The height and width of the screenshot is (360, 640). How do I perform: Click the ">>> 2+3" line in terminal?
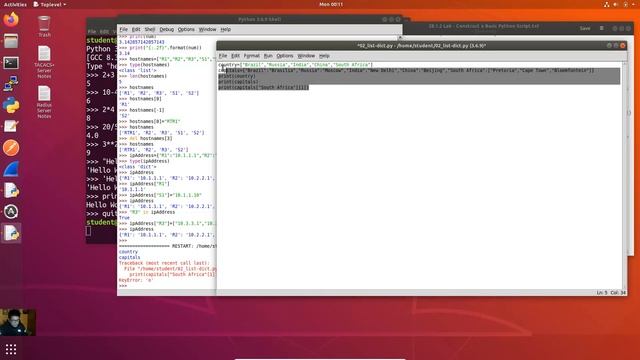pos(100,75)
